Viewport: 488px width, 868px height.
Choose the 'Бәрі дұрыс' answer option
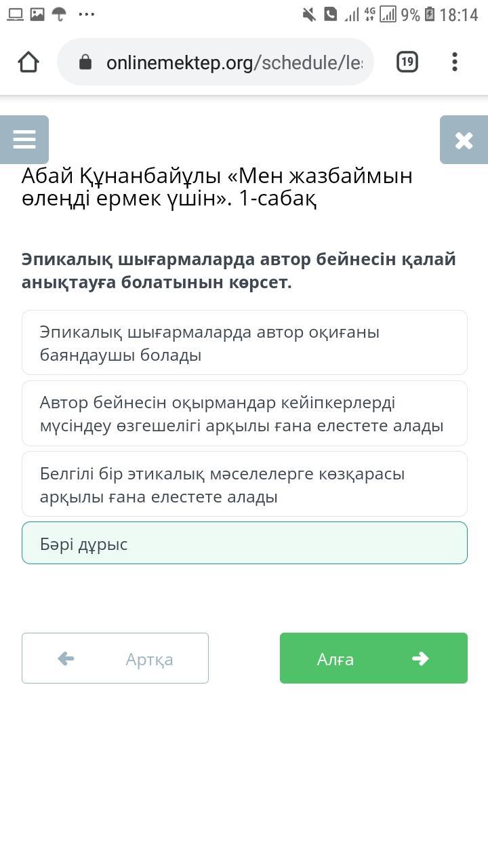point(244,543)
